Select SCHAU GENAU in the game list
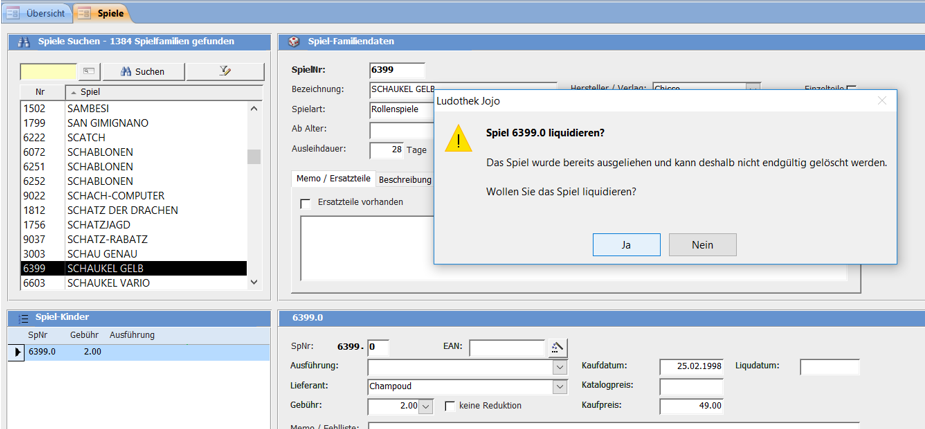 pyautogui.click(x=133, y=254)
